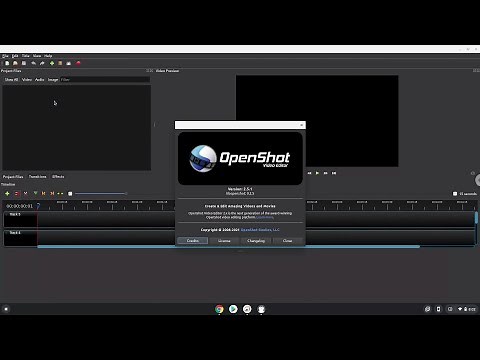480x360 pixels.
Task: Click the Close button in About dialog
Action: (x=287, y=241)
